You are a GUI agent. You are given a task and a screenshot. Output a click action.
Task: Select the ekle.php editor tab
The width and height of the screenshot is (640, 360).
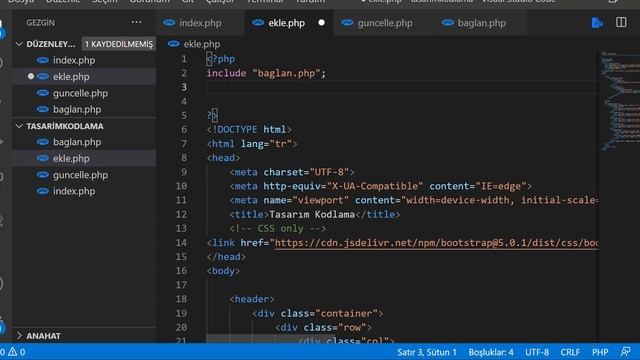coord(288,23)
